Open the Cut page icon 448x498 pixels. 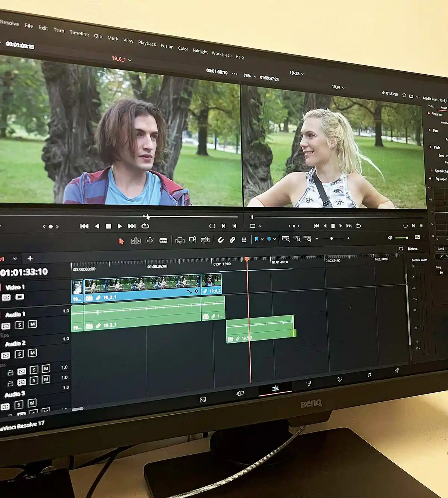click(240, 393)
